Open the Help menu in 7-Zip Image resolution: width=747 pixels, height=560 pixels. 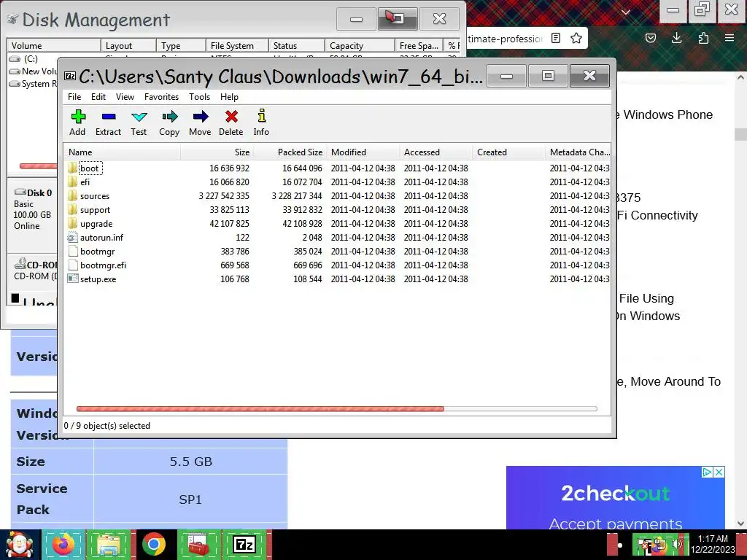[x=229, y=97]
